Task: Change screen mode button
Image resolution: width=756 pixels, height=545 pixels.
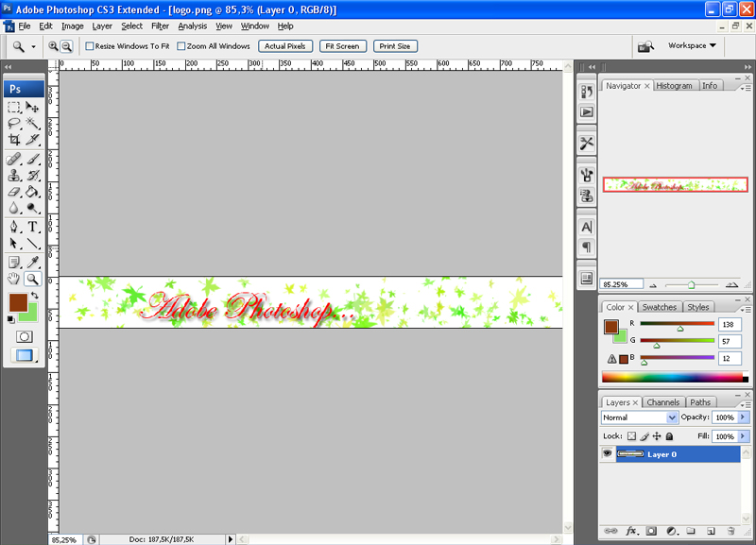Action: click(x=25, y=355)
